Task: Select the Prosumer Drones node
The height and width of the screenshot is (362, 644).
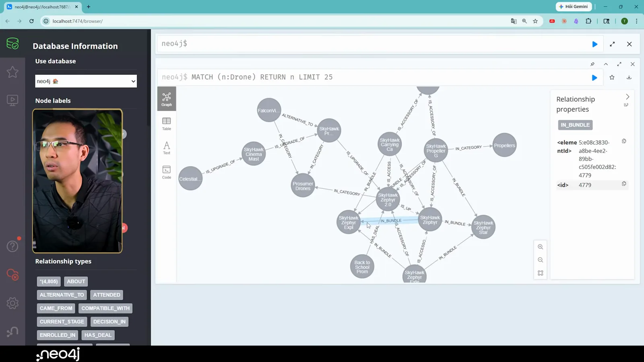Action: pyautogui.click(x=303, y=186)
